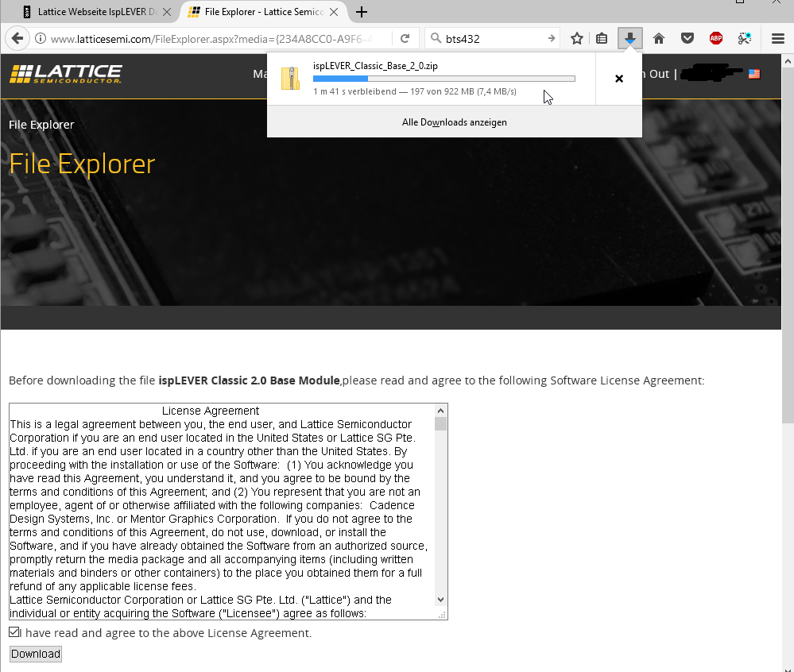This screenshot has height=672, width=794.
Task: Submit the search with the go arrow
Action: pos(552,38)
